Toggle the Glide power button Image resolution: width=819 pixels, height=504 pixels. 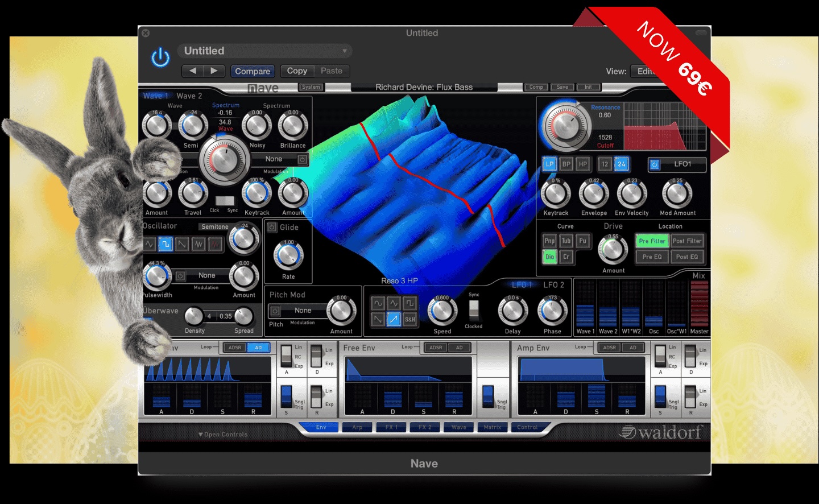click(272, 227)
